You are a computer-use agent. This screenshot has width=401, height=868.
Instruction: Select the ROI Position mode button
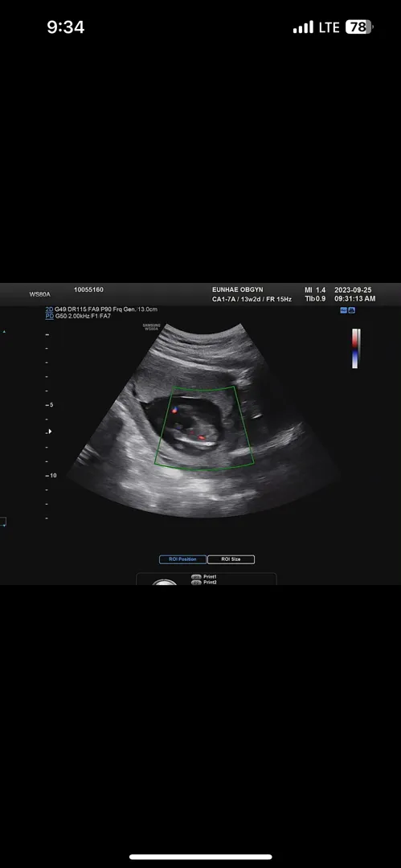(182, 559)
